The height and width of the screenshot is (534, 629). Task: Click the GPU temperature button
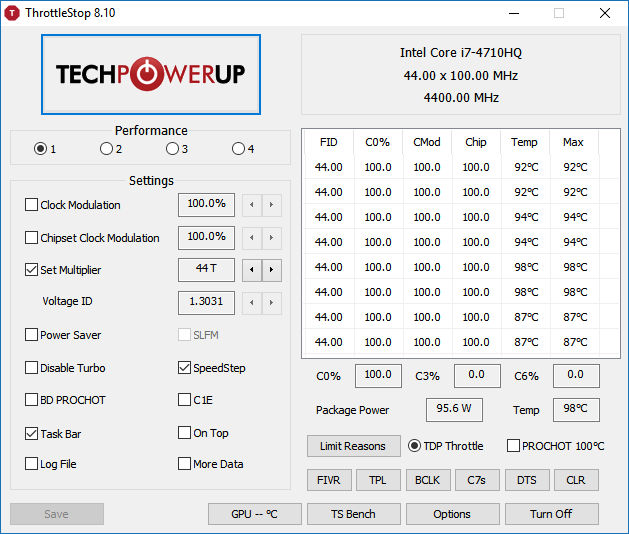[x=254, y=514]
